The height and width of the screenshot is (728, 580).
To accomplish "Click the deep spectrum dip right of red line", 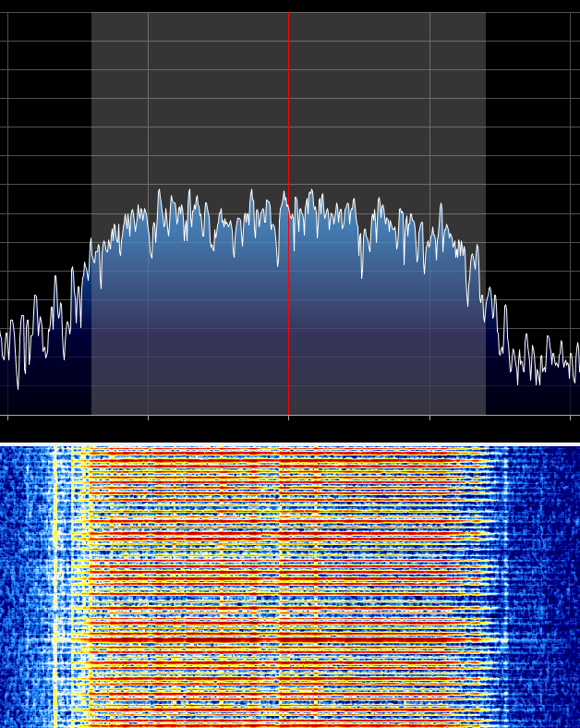I will (x=361, y=273).
